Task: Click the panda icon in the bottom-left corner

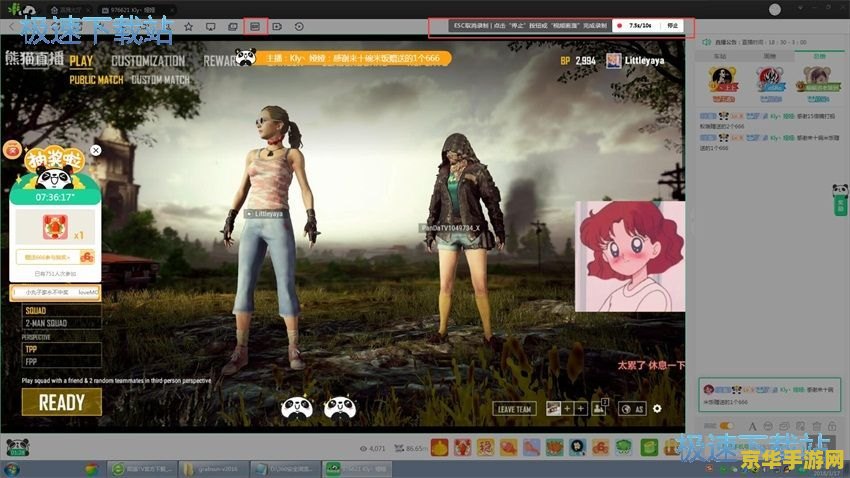Action: 17,447
